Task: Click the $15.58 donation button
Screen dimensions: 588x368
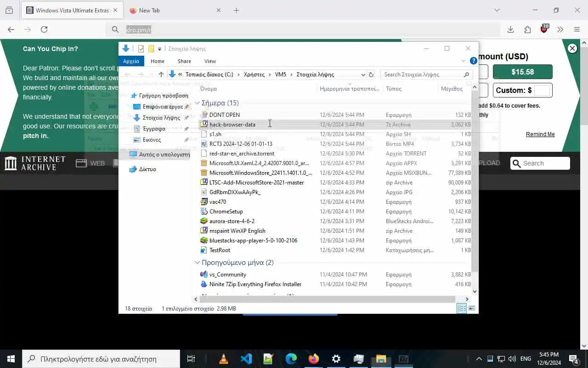Action: pyautogui.click(x=523, y=72)
